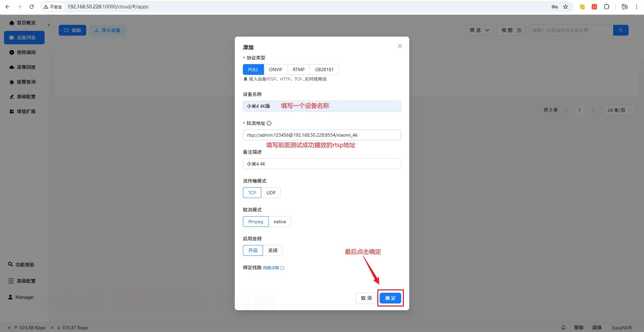Close the 添加 dialog with X icon

pos(399,46)
